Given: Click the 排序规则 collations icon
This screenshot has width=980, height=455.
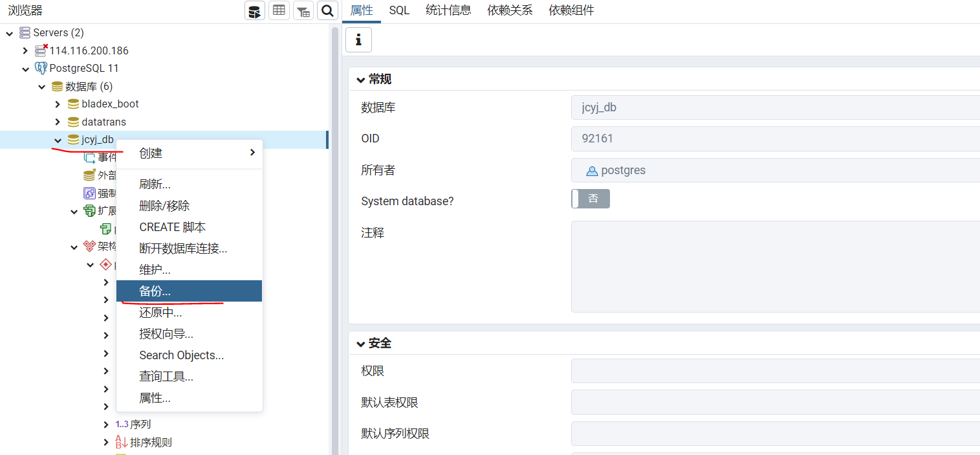Looking at the screenshot, I should 122,442.
